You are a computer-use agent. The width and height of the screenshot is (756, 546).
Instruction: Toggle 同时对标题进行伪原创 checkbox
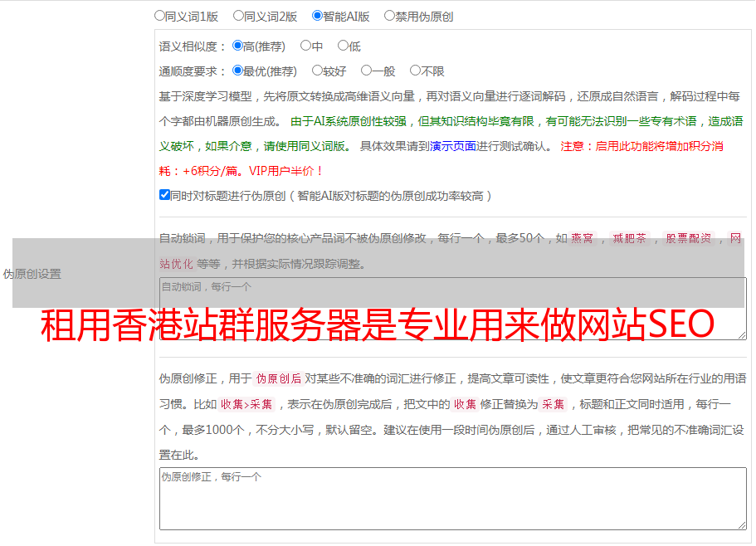[x=164, y=195]
